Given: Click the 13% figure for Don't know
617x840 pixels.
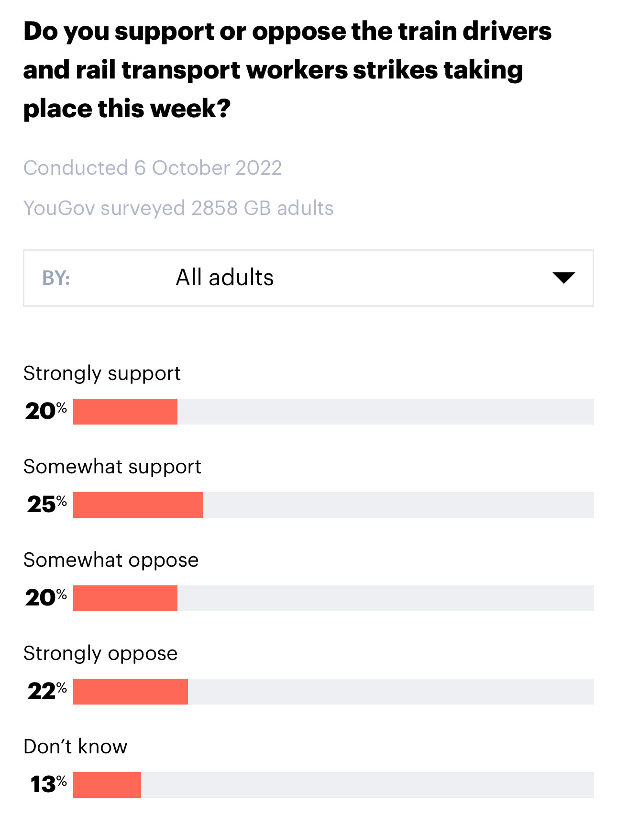Looking at the screenshot, I should point(49,784).
